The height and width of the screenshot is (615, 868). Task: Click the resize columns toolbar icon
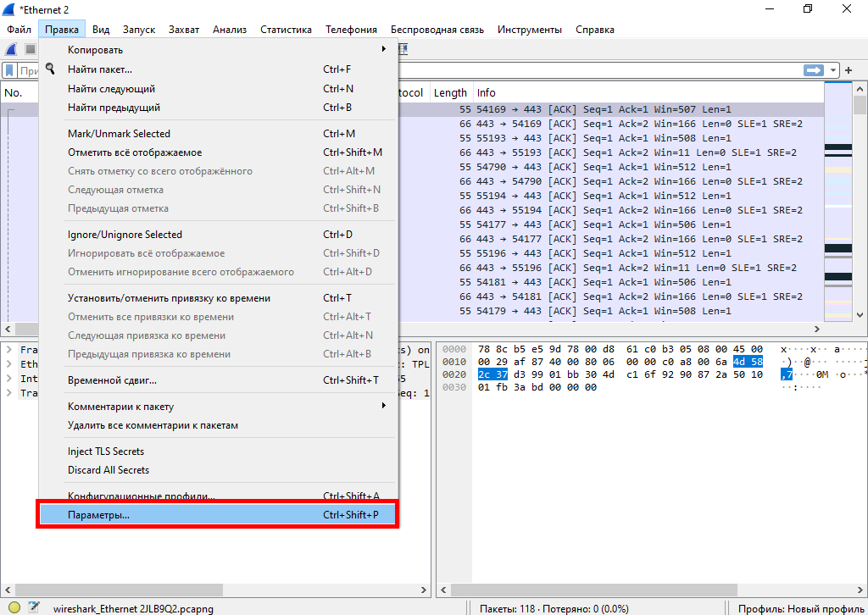pos(403,50)
